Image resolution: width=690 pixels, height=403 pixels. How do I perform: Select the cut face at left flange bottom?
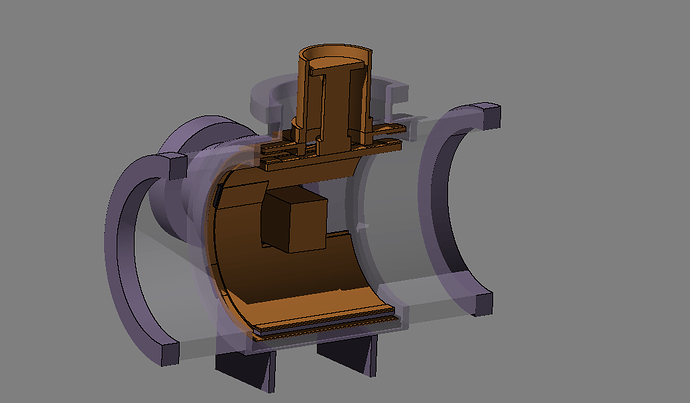[x=170, y=354]
